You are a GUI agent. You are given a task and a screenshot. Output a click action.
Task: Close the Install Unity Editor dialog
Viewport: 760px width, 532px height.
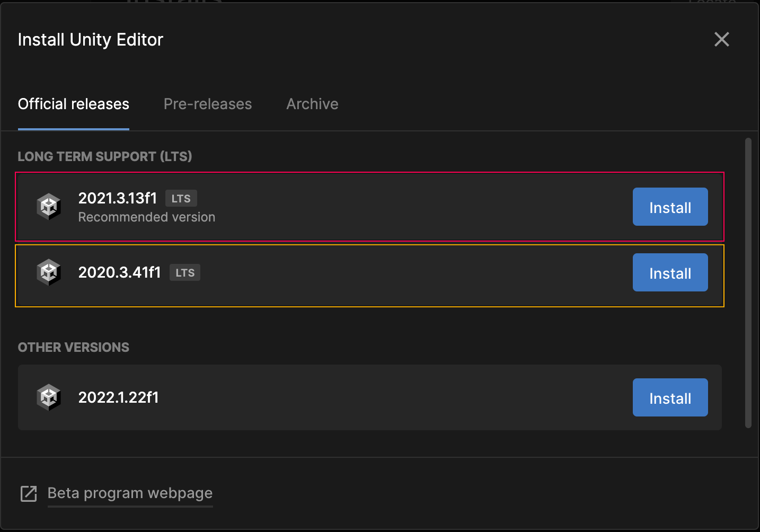coord(721,39)
